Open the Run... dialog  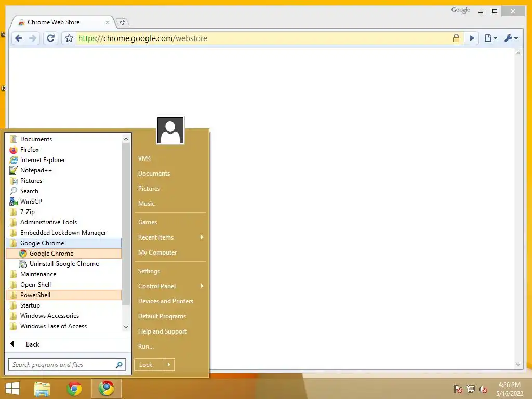pos(170,347)
